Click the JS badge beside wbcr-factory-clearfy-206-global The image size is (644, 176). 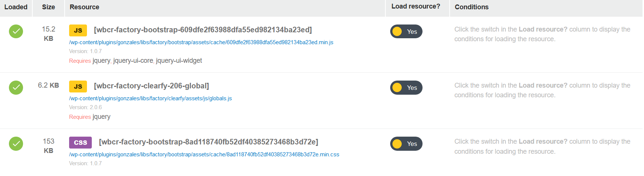[x=78, y=87]
